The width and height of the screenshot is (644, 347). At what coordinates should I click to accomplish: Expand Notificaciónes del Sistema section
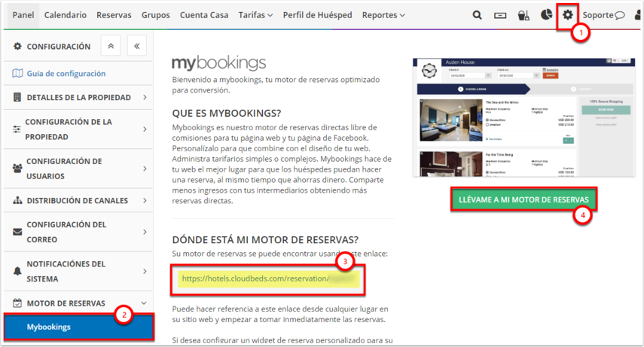(78, 272)
